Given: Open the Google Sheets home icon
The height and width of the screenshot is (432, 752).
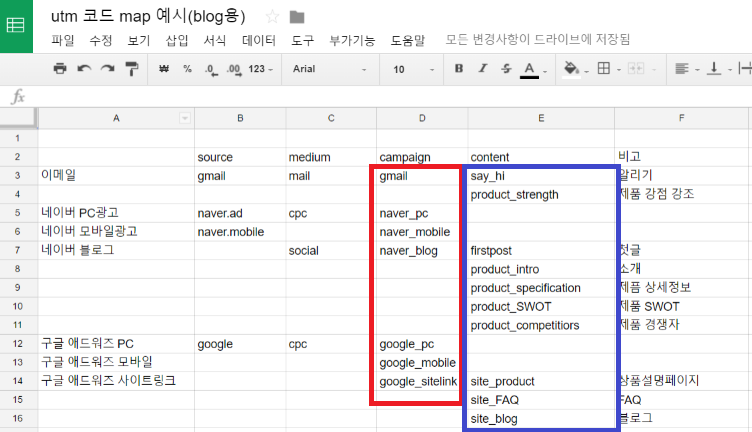Looking at the screenshot, I should tap(16, 26).
